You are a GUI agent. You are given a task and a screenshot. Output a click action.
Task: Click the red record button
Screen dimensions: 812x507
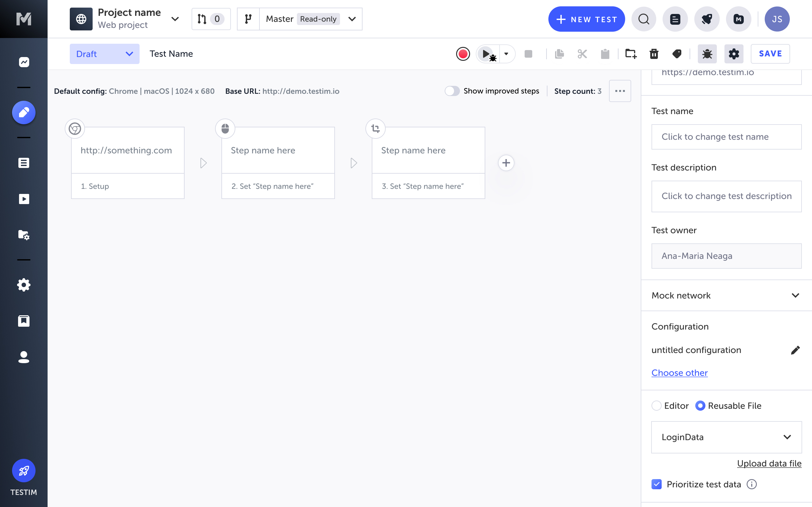click(463, 54)
